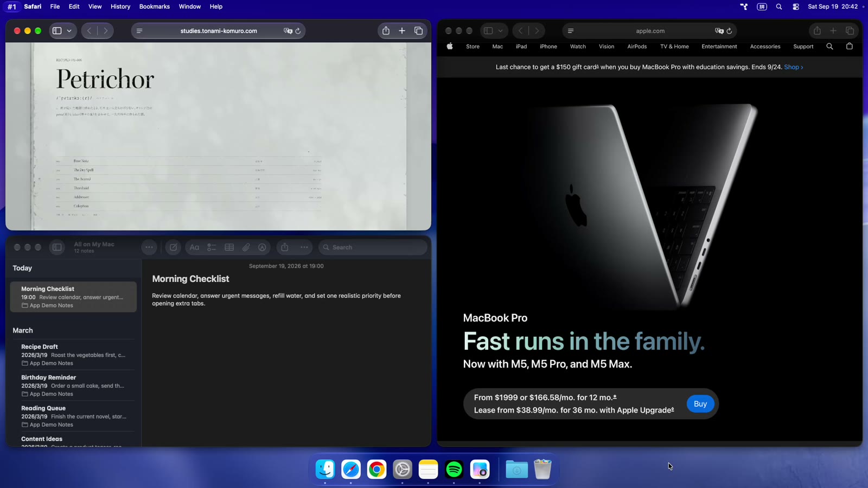
Task: Open iPhone tab on apple.com
Action: click(548, 47)
